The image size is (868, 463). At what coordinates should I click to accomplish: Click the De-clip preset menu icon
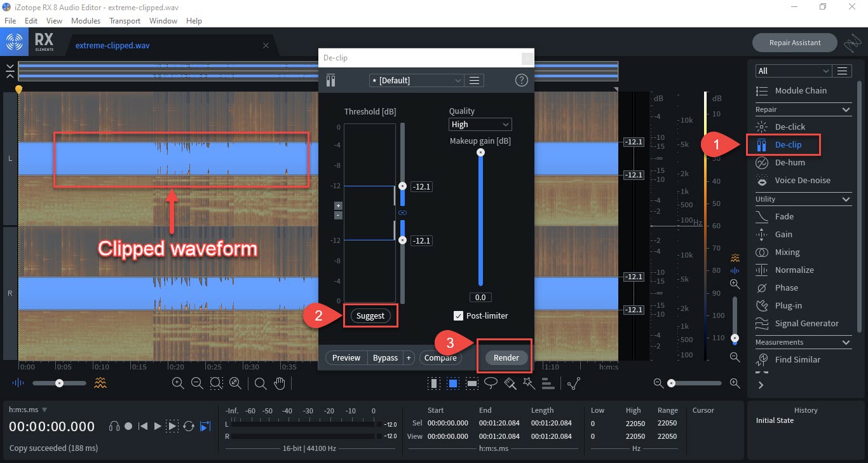[x=475, y=80]
